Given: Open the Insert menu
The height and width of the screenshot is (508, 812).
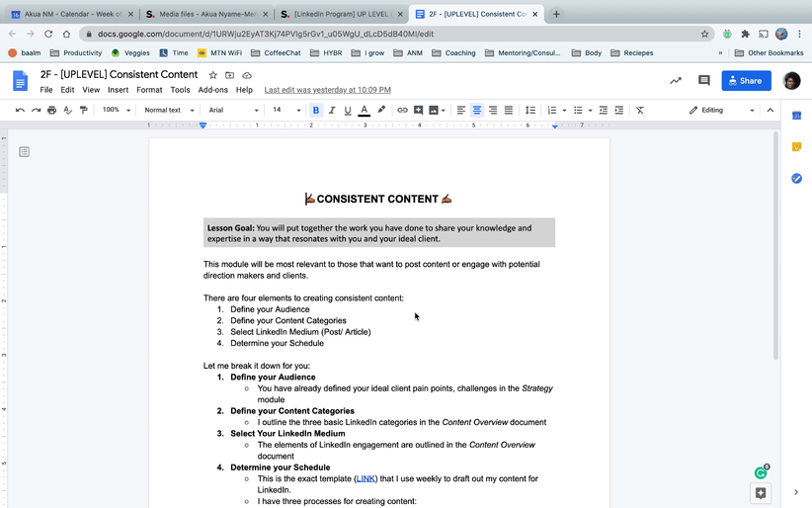Looking at the screenshot, I should [119, 90].
